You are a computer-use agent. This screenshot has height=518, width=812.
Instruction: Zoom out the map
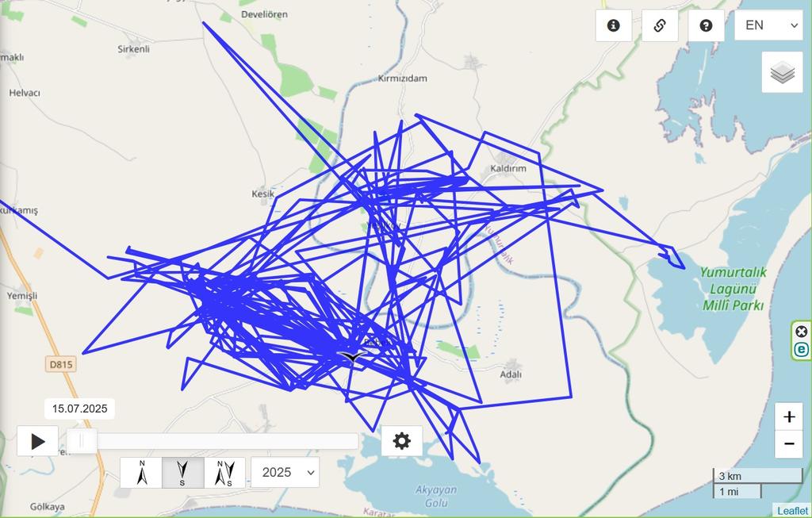(789, 444)
